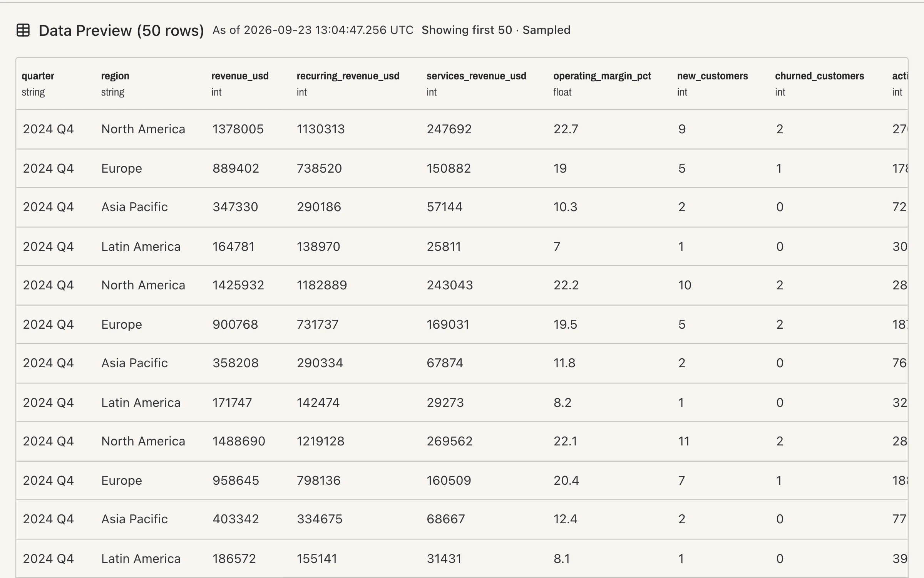The height and width of the screenshot is (578, 924).
Task: Select the quarter column header
Action: tap(38, 76)
